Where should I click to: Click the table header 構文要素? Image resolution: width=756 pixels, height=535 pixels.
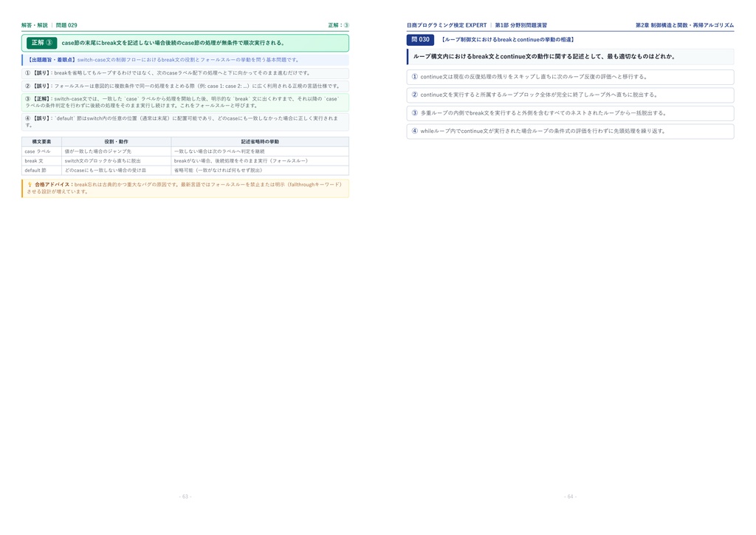(x=41, y=142)
